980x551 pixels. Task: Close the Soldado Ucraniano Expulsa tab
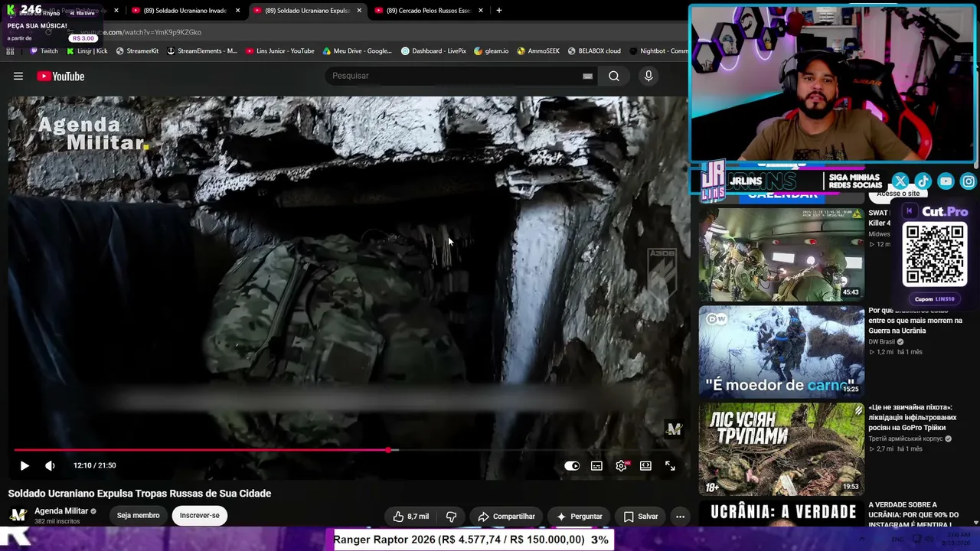coord(359,11)
